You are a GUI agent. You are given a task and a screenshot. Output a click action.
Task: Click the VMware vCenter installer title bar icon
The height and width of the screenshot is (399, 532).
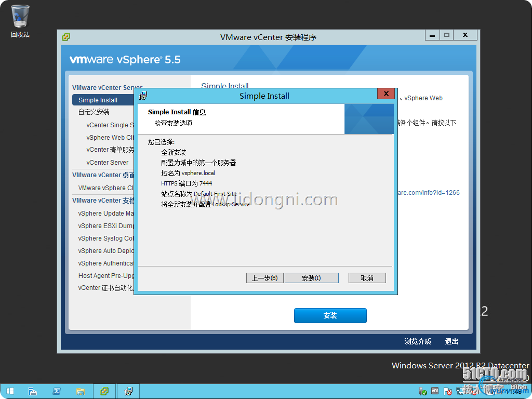[66, 37]
